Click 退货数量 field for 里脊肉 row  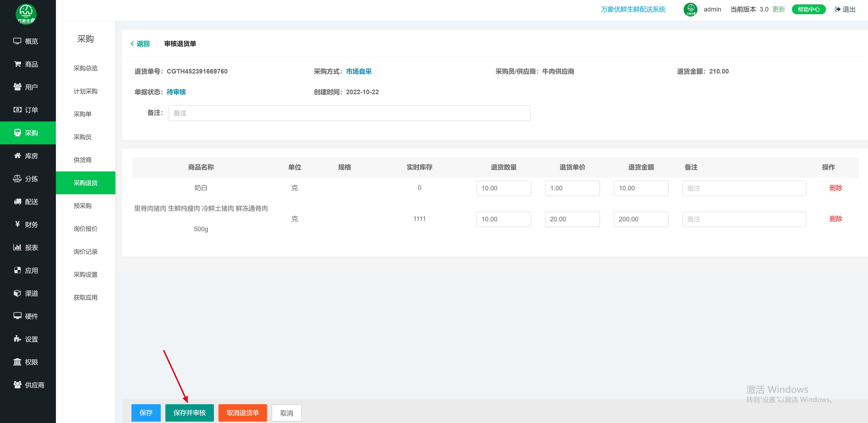(503, 219)
